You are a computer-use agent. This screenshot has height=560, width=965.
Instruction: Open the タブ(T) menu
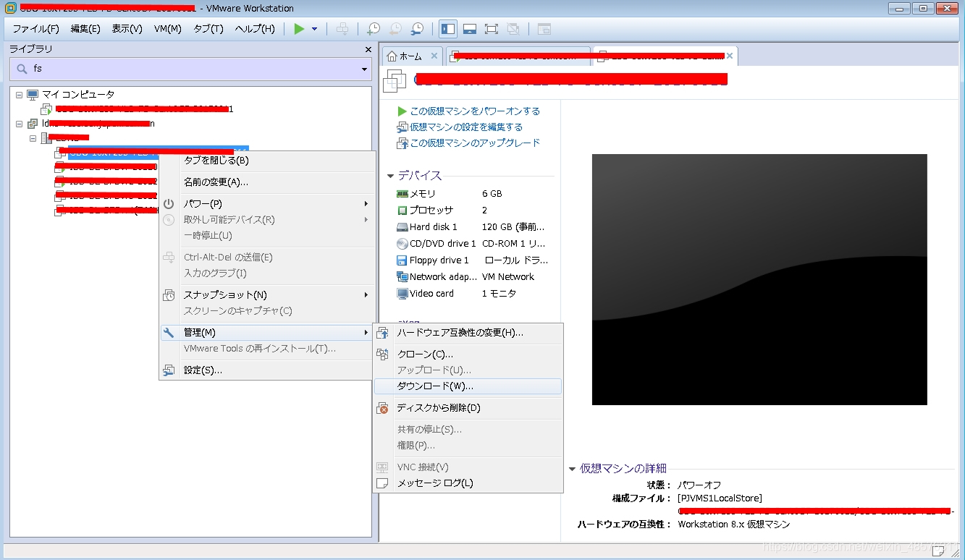point(208,29)
